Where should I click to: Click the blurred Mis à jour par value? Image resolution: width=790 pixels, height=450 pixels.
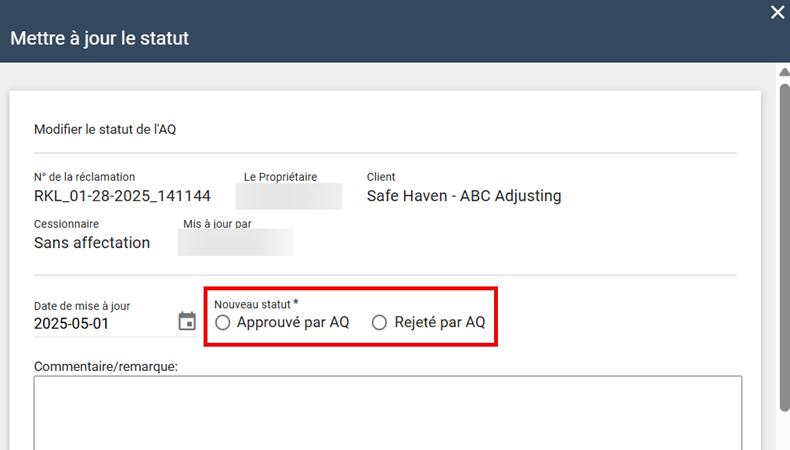[x=236, y=242]
